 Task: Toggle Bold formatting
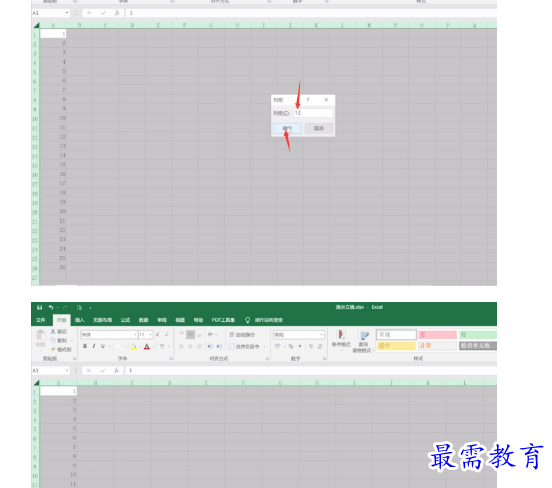(x=85, y=346)
